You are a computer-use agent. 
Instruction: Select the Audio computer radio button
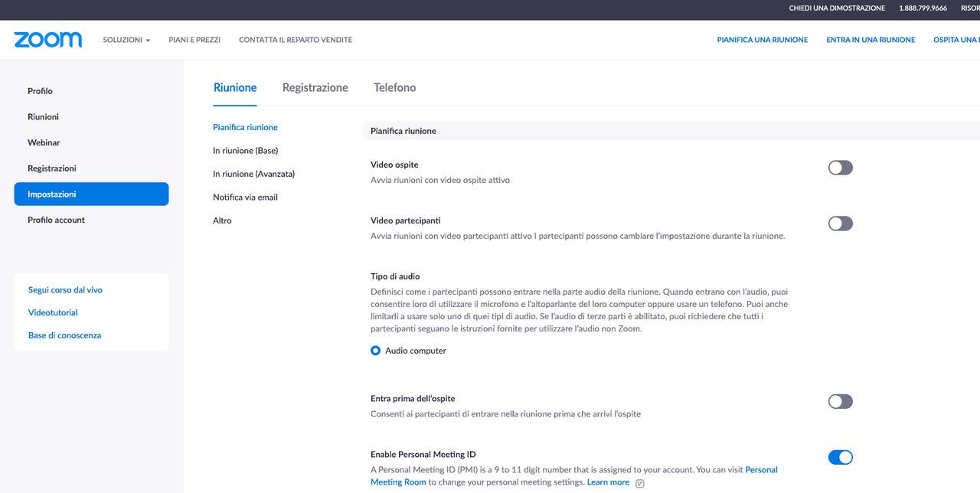pos(375,350)
